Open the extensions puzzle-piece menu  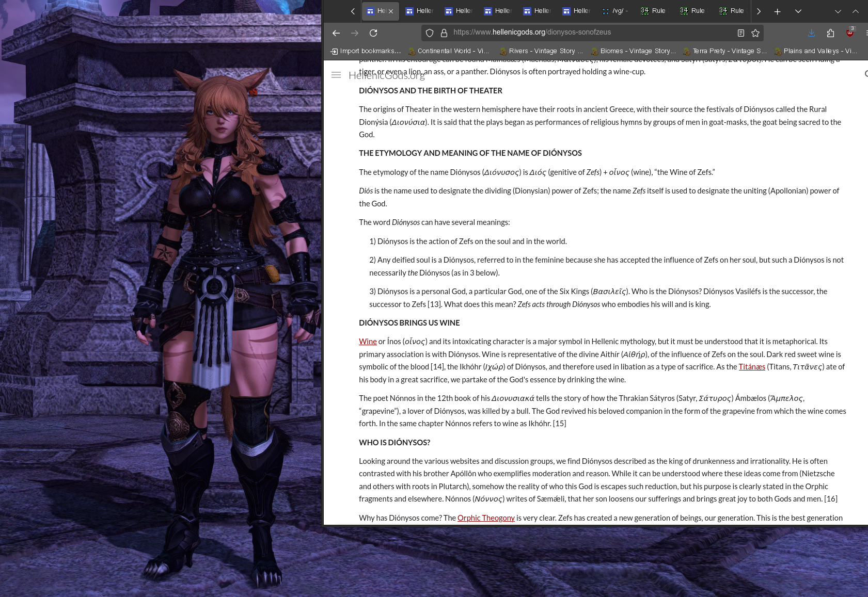[830, 33]
